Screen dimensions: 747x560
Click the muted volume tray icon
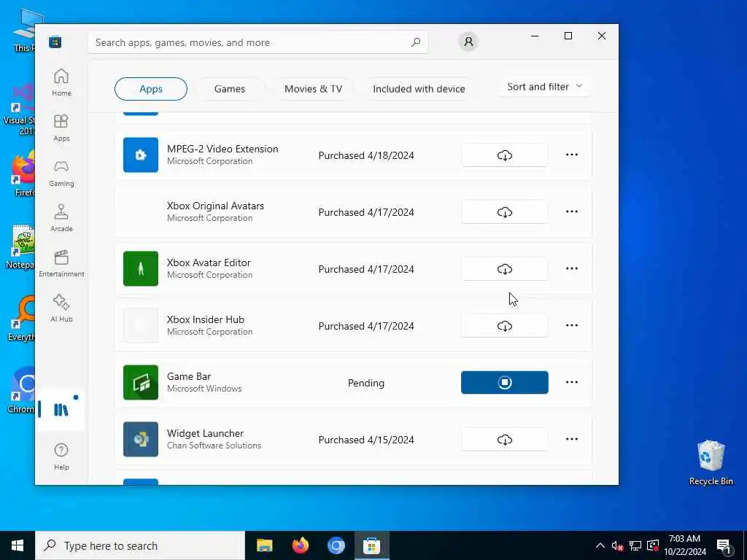tap(617, 545)
